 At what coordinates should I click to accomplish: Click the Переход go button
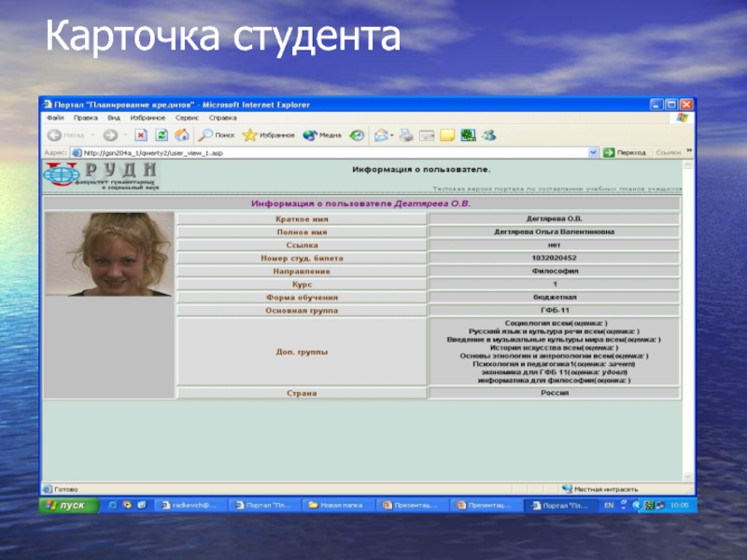click(625, 152)
